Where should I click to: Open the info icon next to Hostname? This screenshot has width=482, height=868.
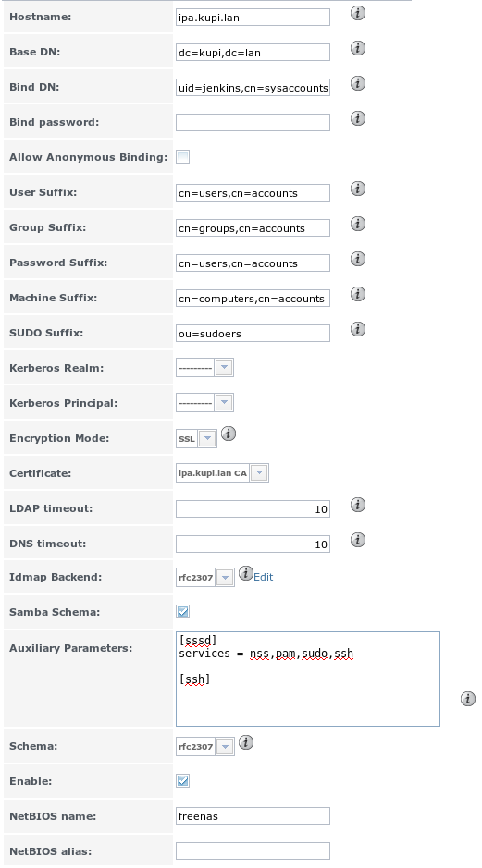click(358, 13)
